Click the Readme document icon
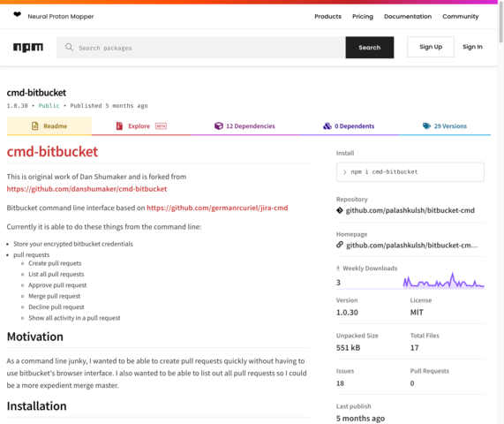 click(x=35, y=126)
